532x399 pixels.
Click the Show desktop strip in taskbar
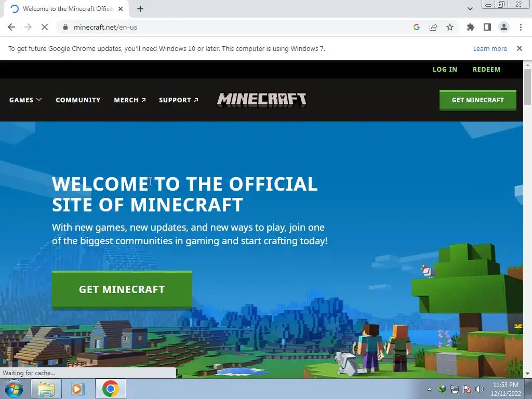[528, 389]
